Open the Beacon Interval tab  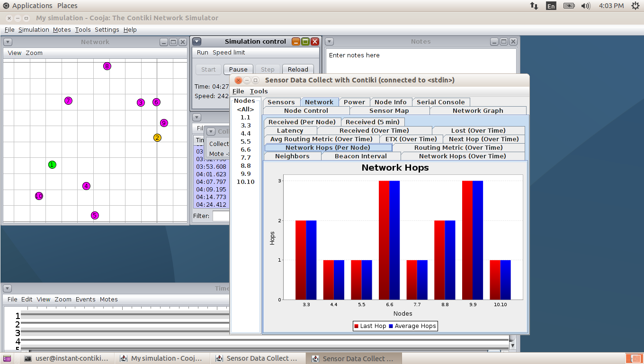coord(361,156)
